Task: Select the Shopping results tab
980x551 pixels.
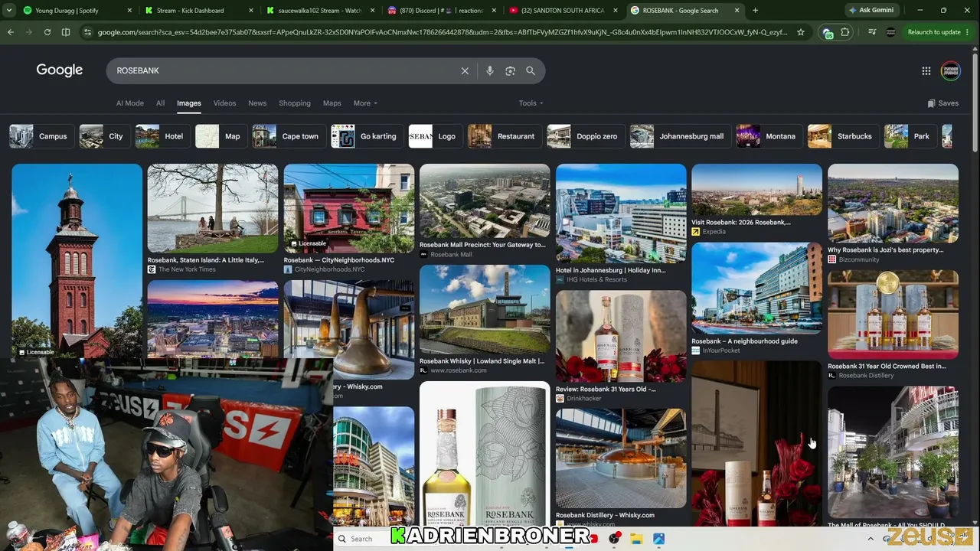Action: pos(295,103)
